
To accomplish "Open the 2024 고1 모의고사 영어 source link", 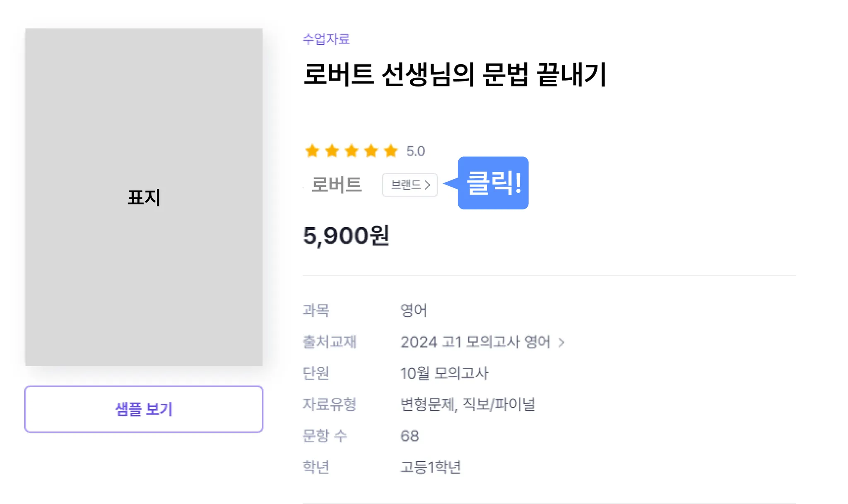I will tap(475, 343).
